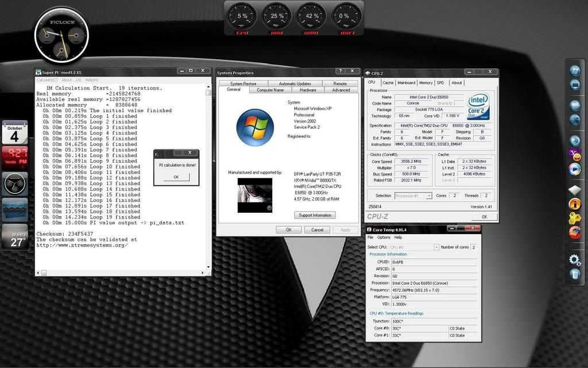Open the SPD tab in CPU-Z
Screen dimensions: 588x368
[x=440, y=83]
